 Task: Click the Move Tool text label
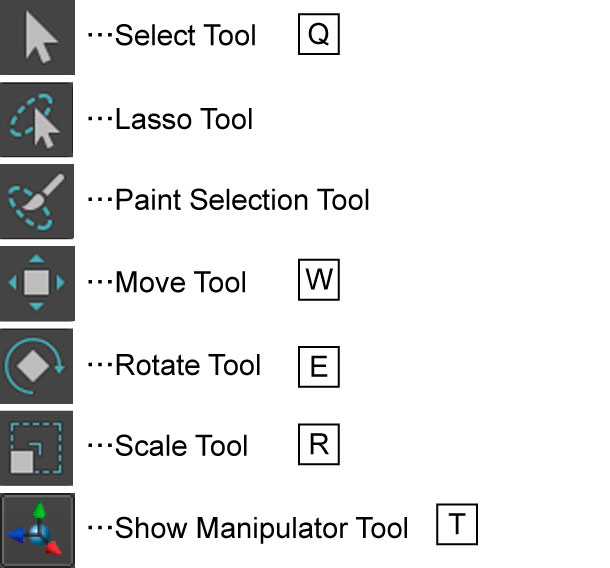181,282
